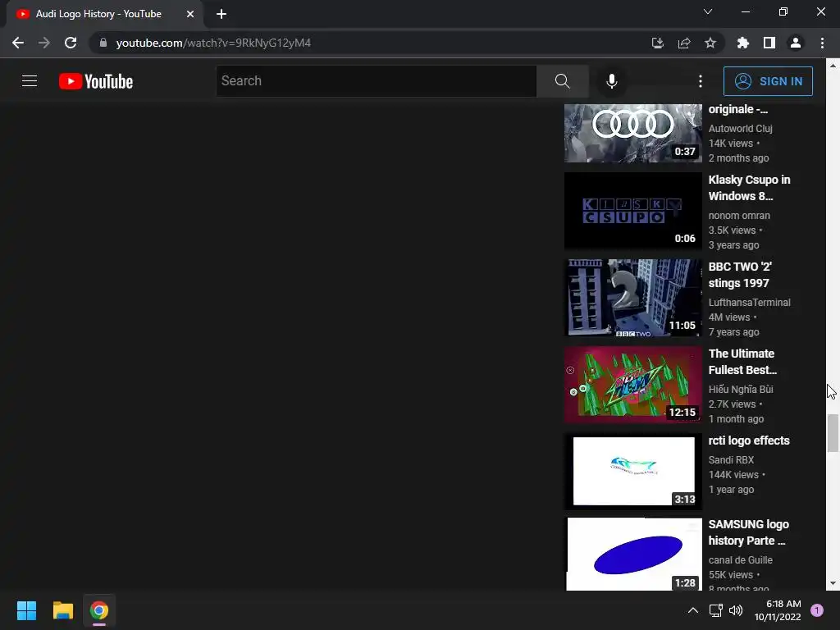840x630 pixels.
Task: Select the Audi Logo History tab
Action: pos(104,14)
